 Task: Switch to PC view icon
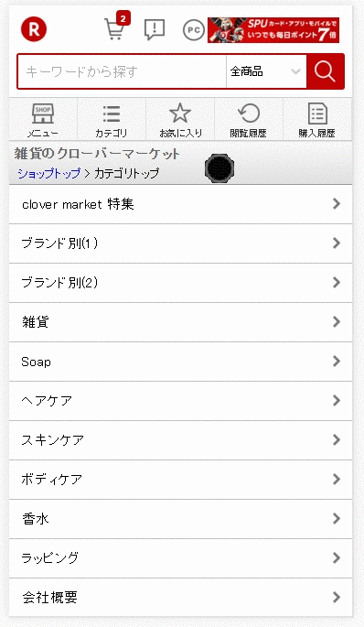click(194, 30)
